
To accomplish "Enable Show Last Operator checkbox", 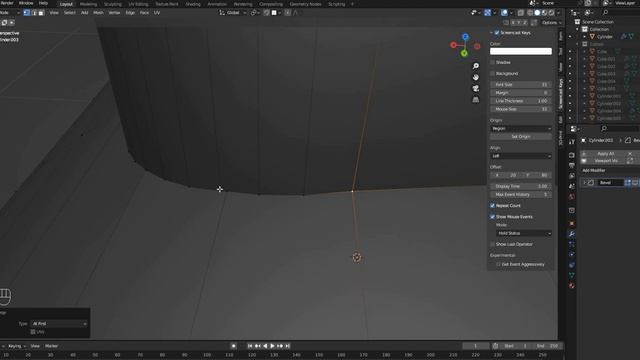I will point(493,244).
